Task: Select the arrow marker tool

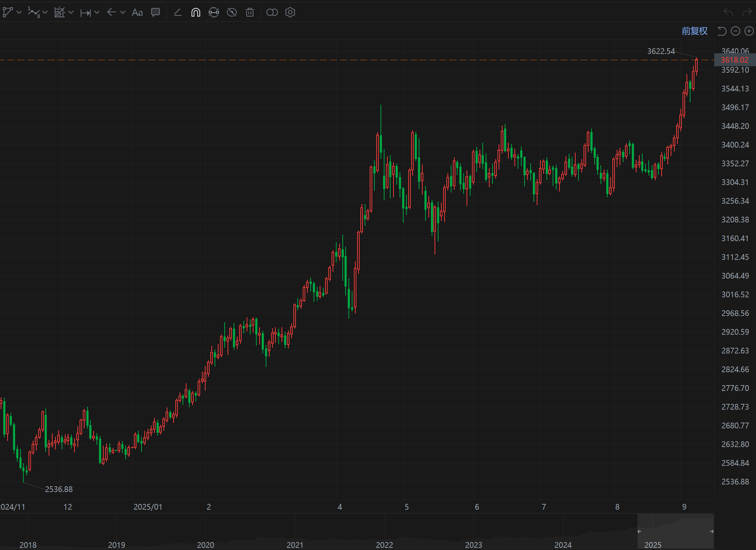Action: 111,13
